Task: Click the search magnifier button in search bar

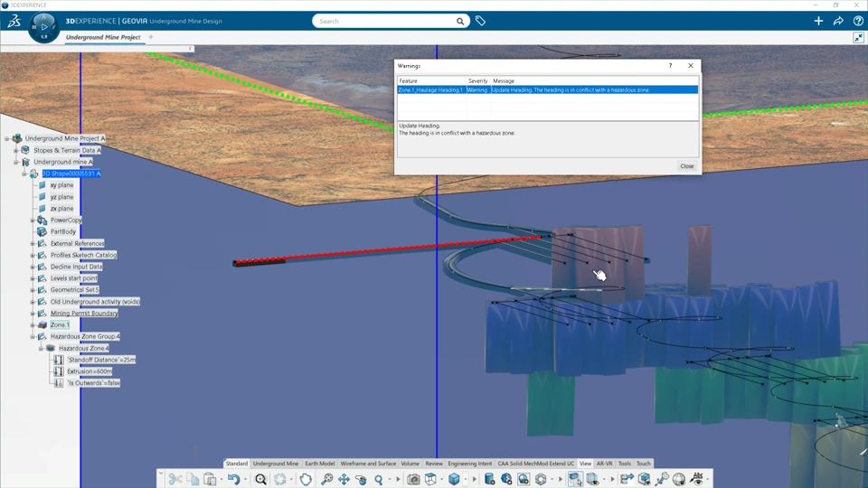Action: 460,21
